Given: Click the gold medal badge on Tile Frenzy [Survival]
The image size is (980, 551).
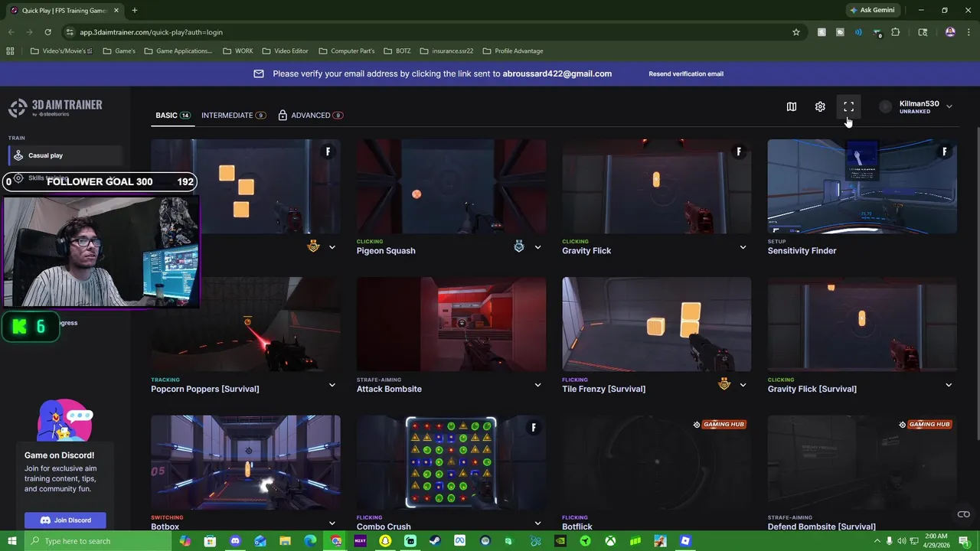Looking at the screenshot, I should click(724, 384).
